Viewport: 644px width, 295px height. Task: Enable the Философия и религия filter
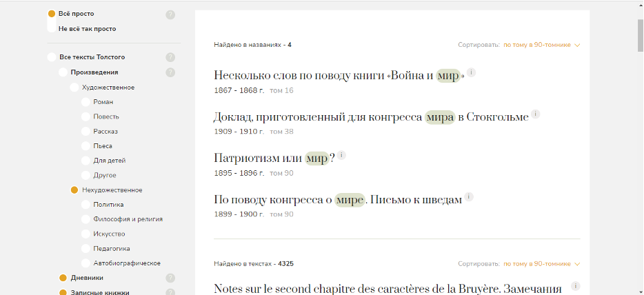85,219
